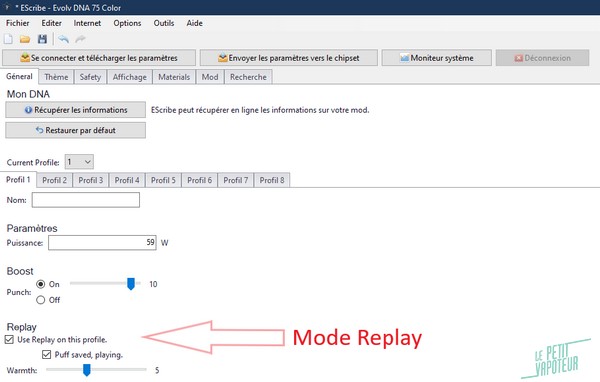This screenshot has height=382, width=600.
Task: Click Envoyer les paramètres vers le chipset
Action: click(x=289, y=58)
